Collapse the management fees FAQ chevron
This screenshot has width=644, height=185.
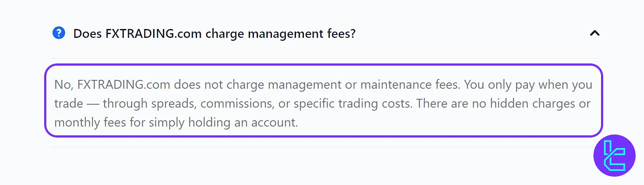[x=594, y=33]
